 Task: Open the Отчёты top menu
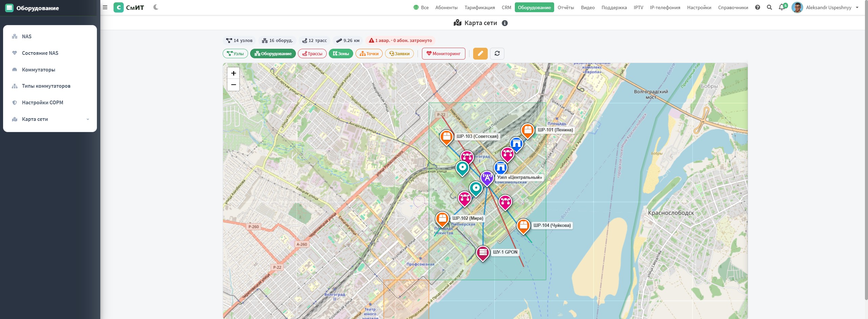click(566, 7)
